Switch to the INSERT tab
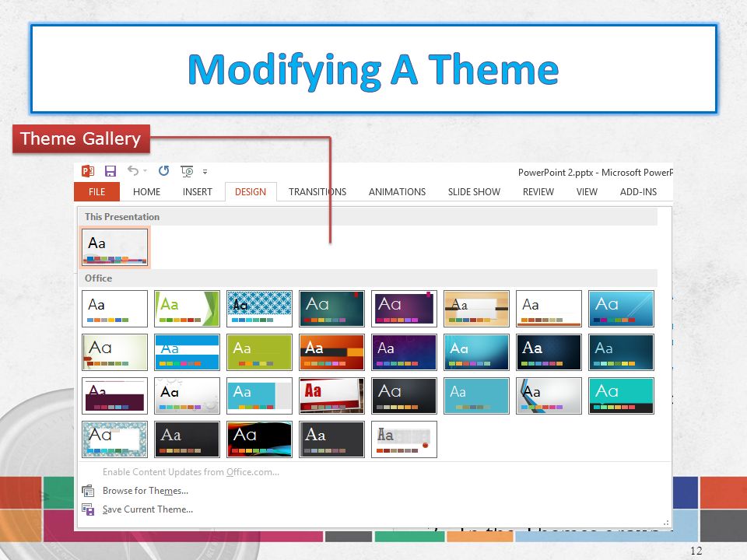 197,191
